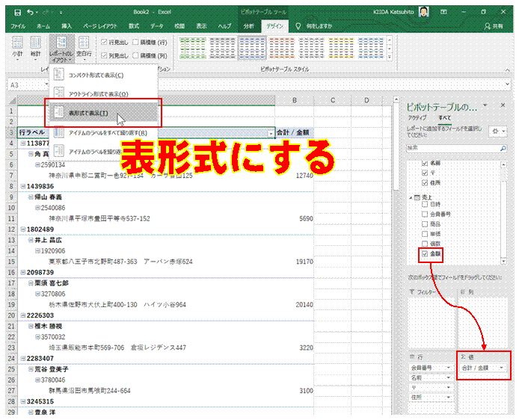This screenshot has width=522, height=420.
Task: Toggle the 行見出し row headers checkbox
Action: click(x=104, y=42)
